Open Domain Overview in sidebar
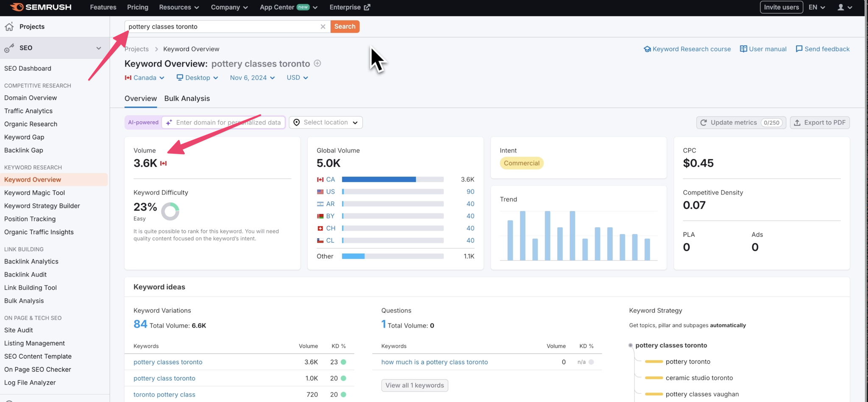This screenshot has height=402, width=868. (x=31, y=98)
